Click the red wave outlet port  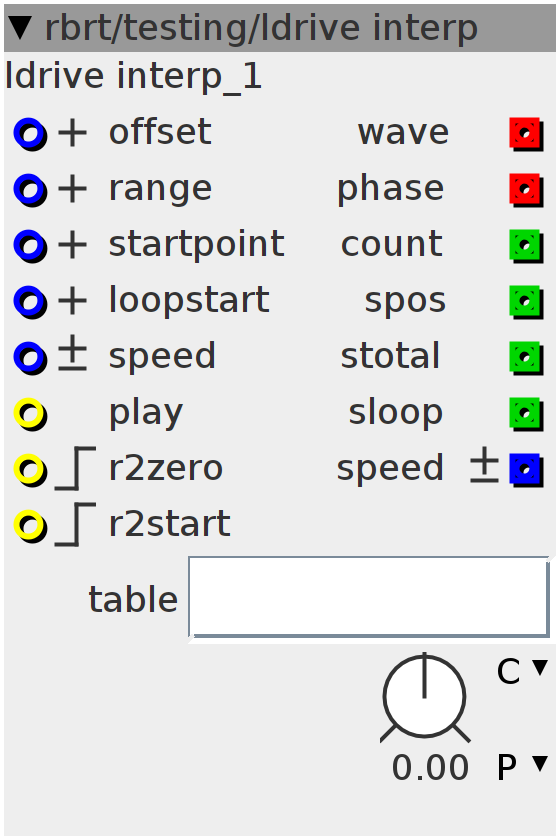(526, 134)
